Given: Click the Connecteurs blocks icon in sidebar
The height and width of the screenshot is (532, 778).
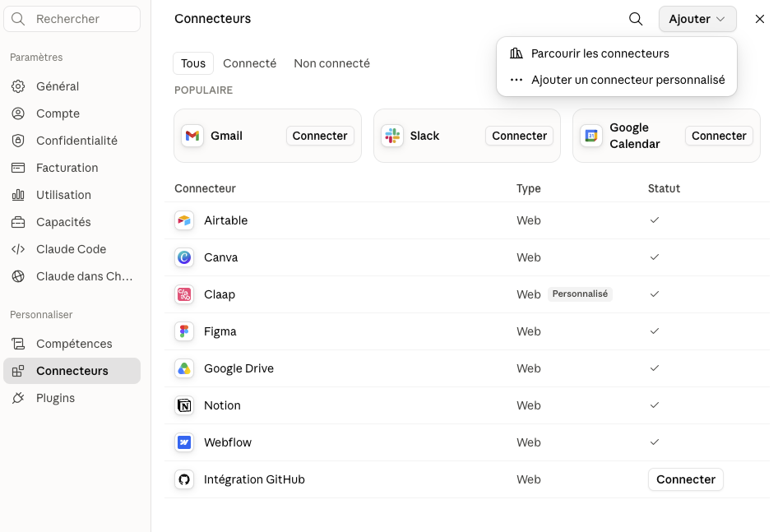Looking at the screenshot, I should tap(18, 371).
